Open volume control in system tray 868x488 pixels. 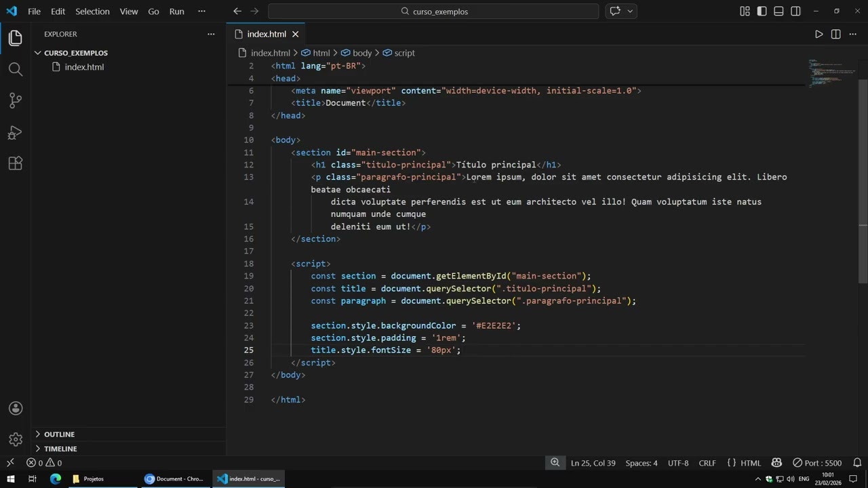pos(791,479)
